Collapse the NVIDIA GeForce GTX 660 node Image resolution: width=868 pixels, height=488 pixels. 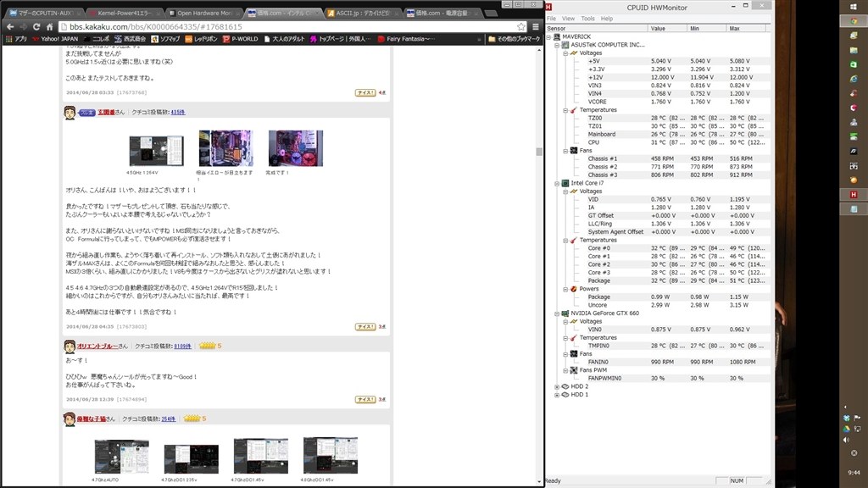(557, 313)
